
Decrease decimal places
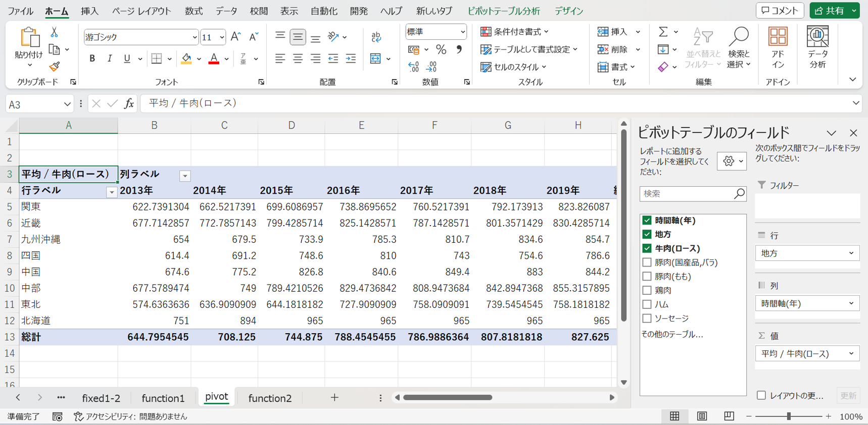click(x=431, y=67)
